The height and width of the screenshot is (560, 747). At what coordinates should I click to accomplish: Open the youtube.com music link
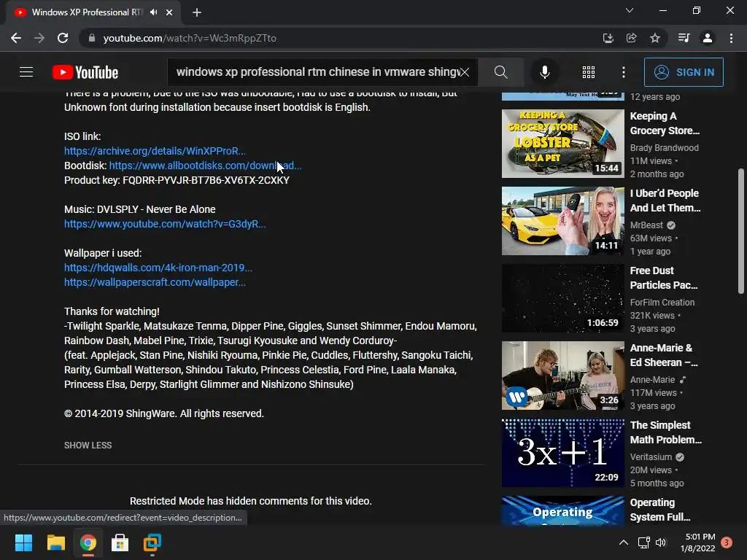[x=165, y=224]
